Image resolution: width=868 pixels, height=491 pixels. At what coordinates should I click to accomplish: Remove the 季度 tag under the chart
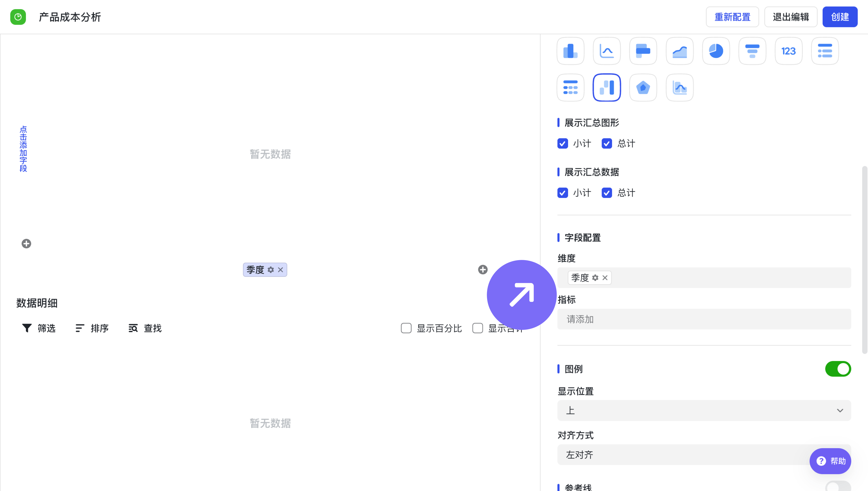(x=280, y=270)
